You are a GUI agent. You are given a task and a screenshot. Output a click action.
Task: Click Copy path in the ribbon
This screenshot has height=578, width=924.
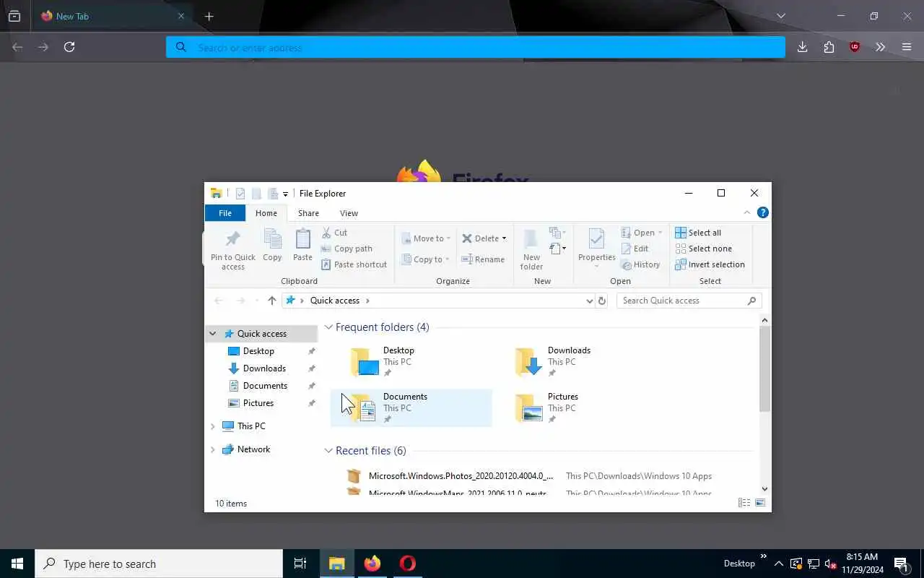346,249
